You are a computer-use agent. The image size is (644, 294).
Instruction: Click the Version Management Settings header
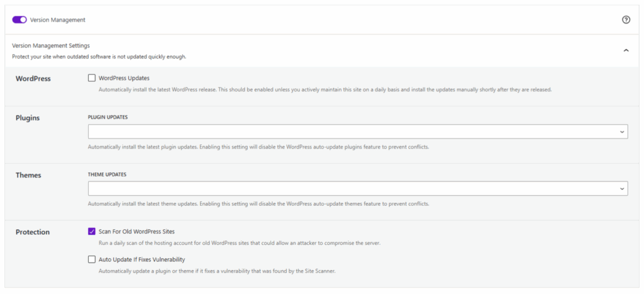(x=51, y=45)
